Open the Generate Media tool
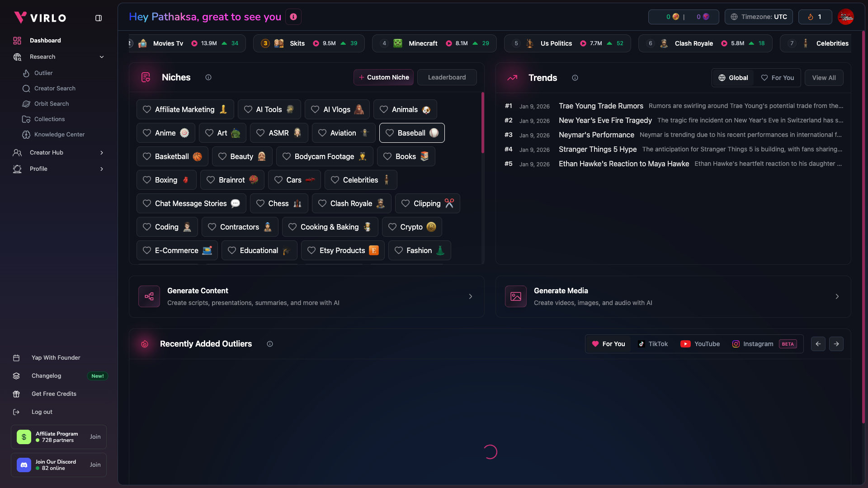Viewport: 868px width, 488px height. point(673,296)
